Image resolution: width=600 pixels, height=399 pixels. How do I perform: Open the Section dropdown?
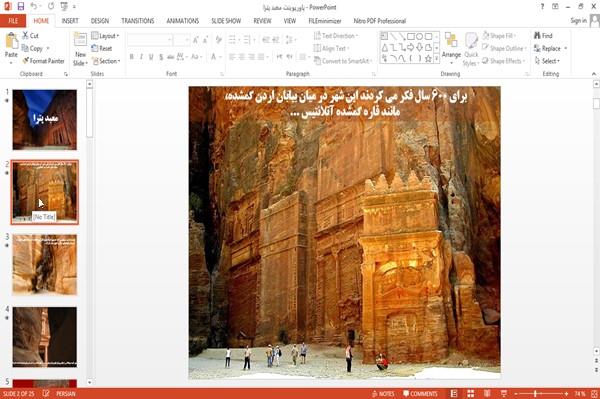tap(106, 61)
